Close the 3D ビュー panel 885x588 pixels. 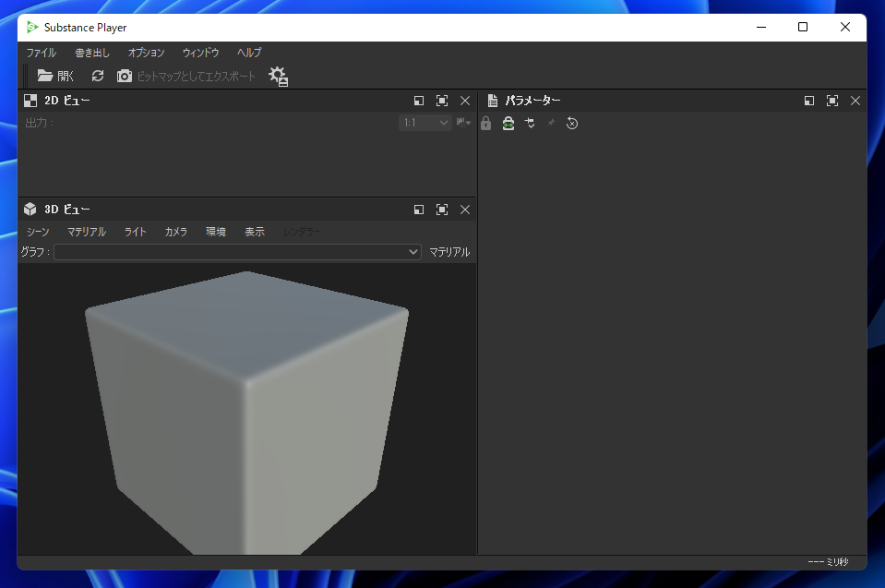point(465,210)
